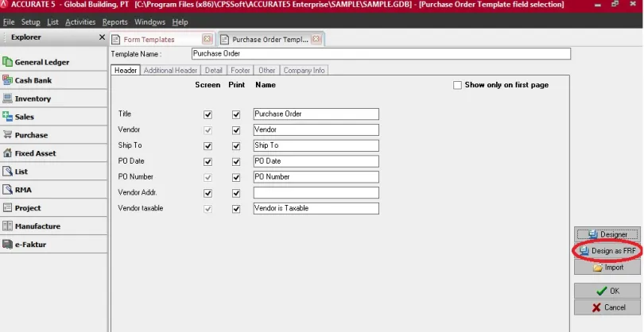Open the Inventory module icon
This screenshot has height=332, width=644.
click(8, 98)
